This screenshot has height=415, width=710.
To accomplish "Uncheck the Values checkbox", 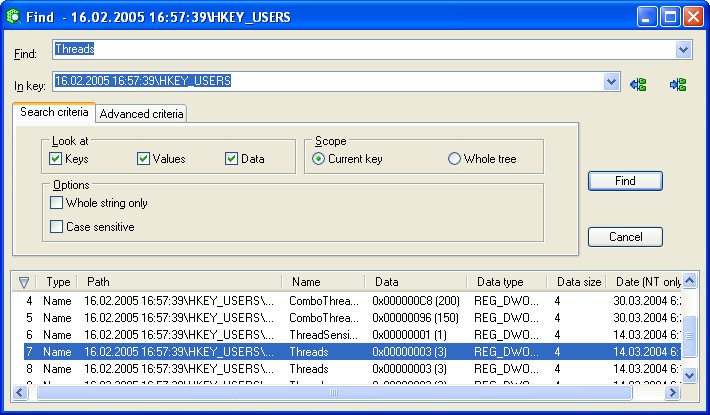I will pos(143,158).
